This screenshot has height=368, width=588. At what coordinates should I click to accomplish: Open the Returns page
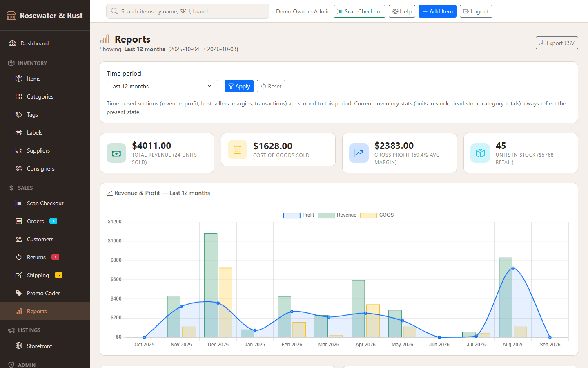tap(45, 257)
